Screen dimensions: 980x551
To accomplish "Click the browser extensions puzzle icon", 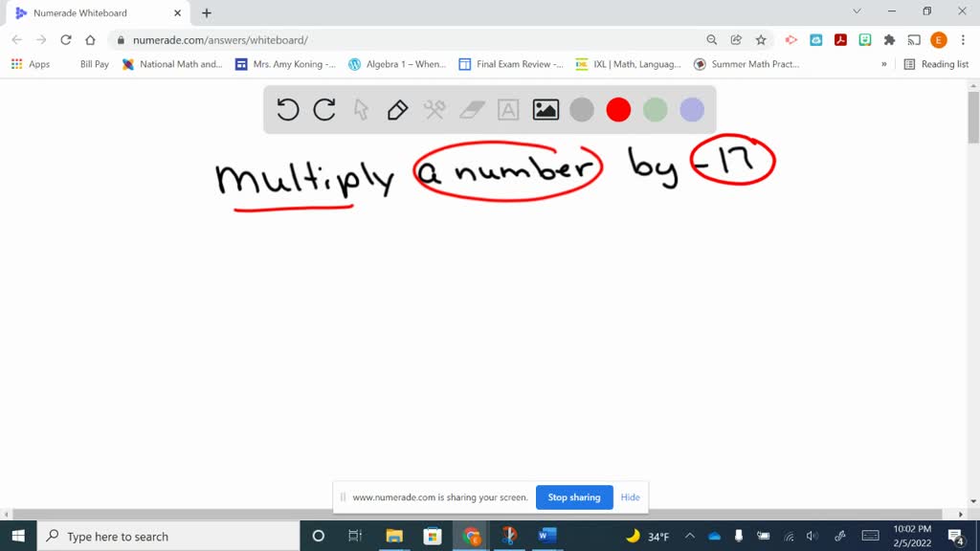I will (888, 41).
